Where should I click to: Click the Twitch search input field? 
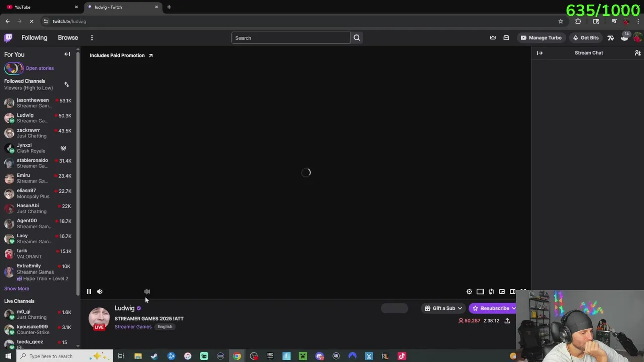290,38
